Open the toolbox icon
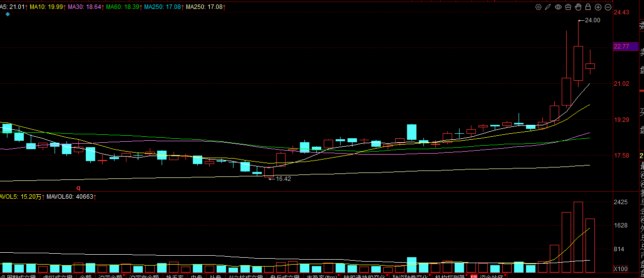 [568, 7]
